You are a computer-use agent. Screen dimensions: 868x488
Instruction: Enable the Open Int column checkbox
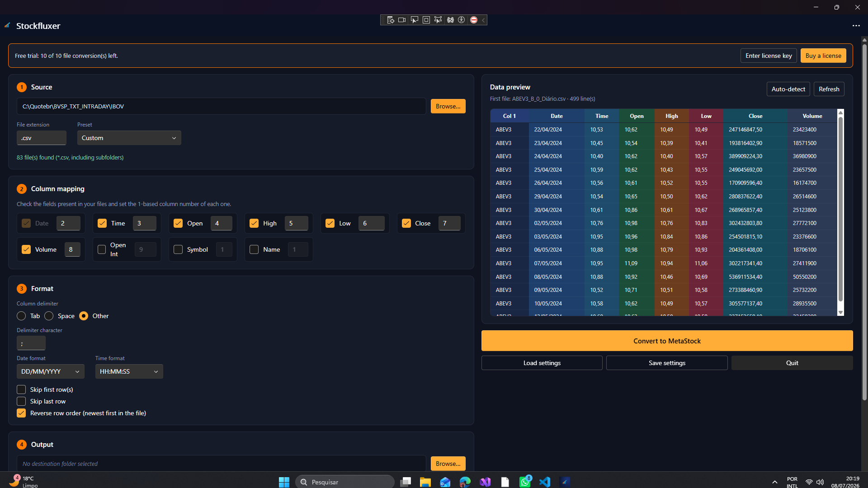102,249
